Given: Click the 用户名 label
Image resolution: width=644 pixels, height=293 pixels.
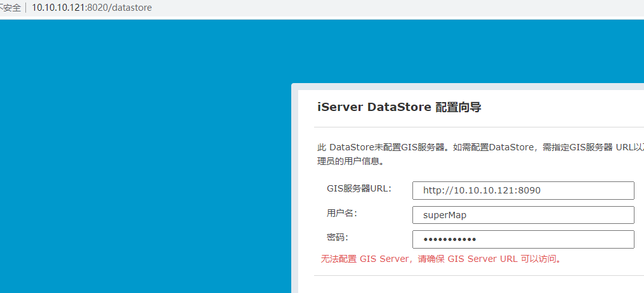Looking at the screenshot, I should point(342,213).
